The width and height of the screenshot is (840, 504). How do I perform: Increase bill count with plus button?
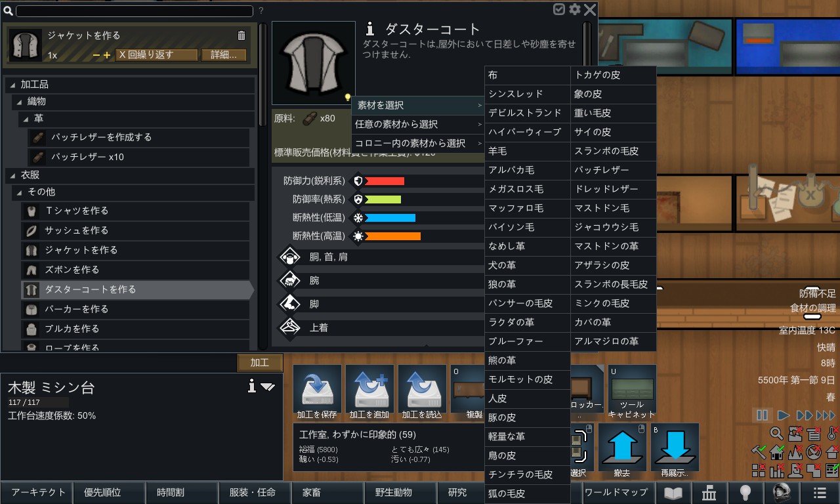(107, 56)
